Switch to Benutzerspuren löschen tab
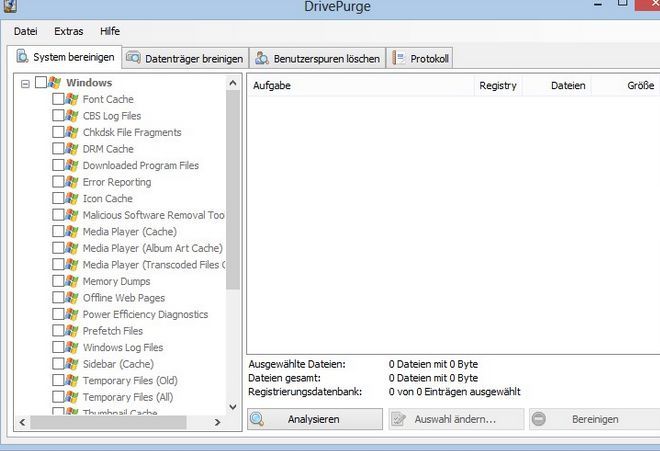 click(318, 58)
